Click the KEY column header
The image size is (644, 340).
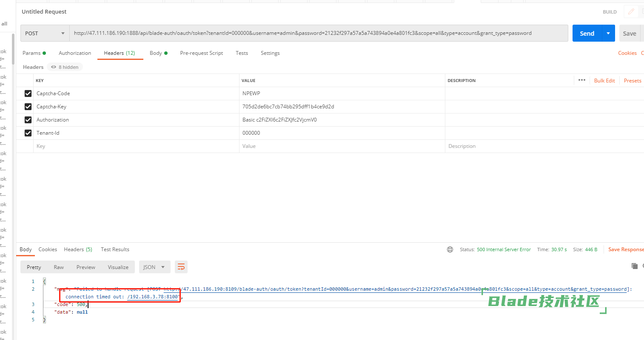[40, 80]
